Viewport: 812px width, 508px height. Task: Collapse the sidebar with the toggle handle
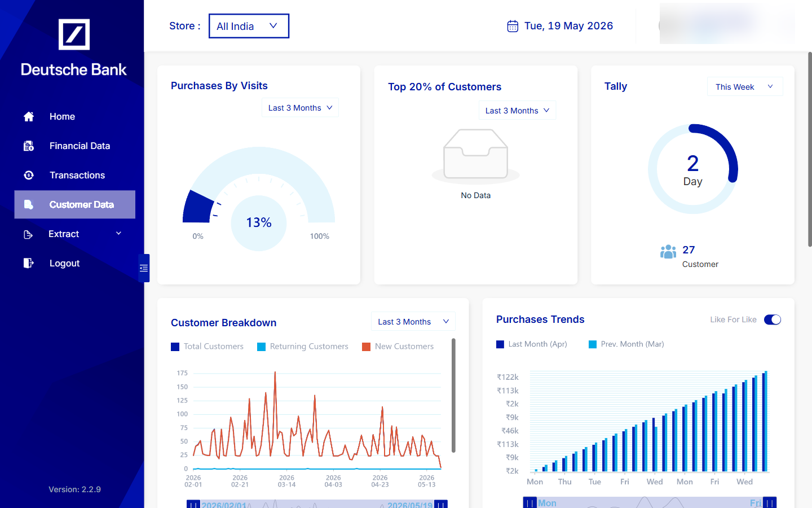144,268
